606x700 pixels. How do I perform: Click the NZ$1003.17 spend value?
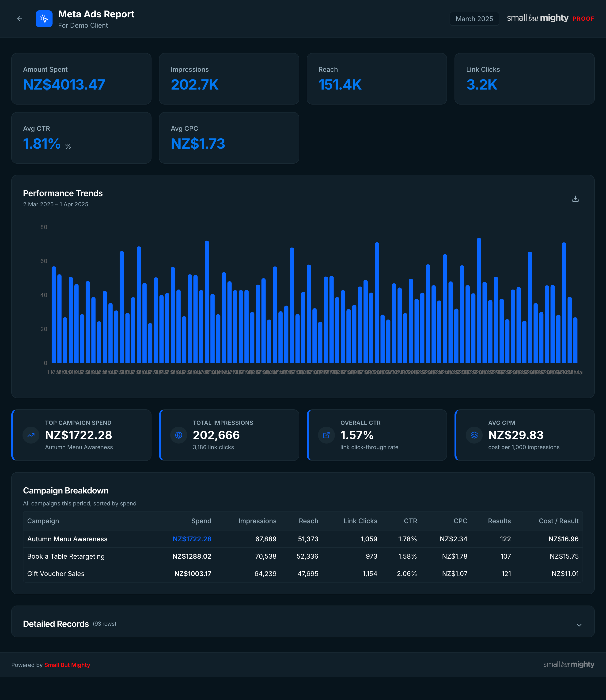click(193, 573)
